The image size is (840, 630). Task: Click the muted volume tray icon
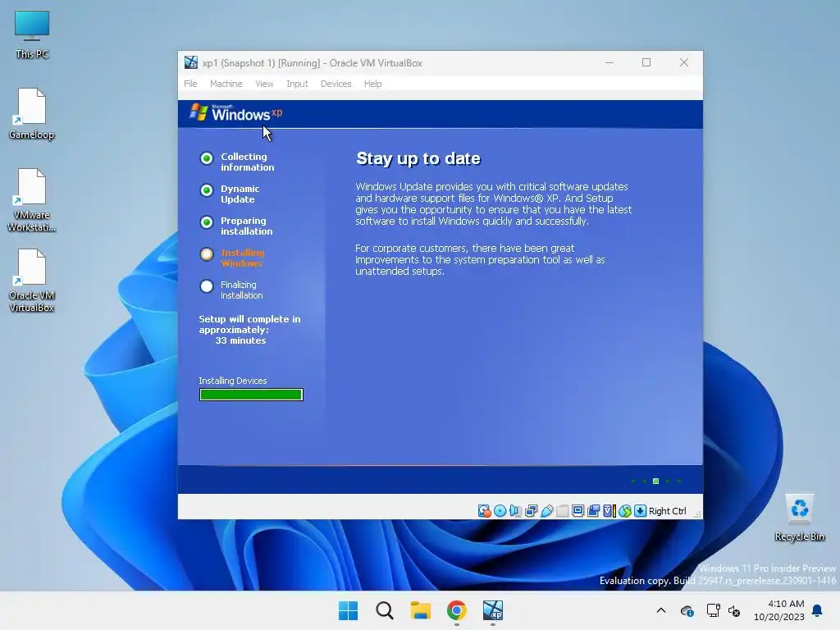tap(734, 610)
